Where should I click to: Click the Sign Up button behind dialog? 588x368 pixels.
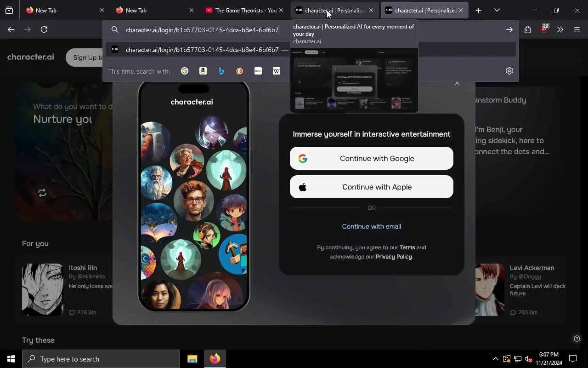coord(85,57)
